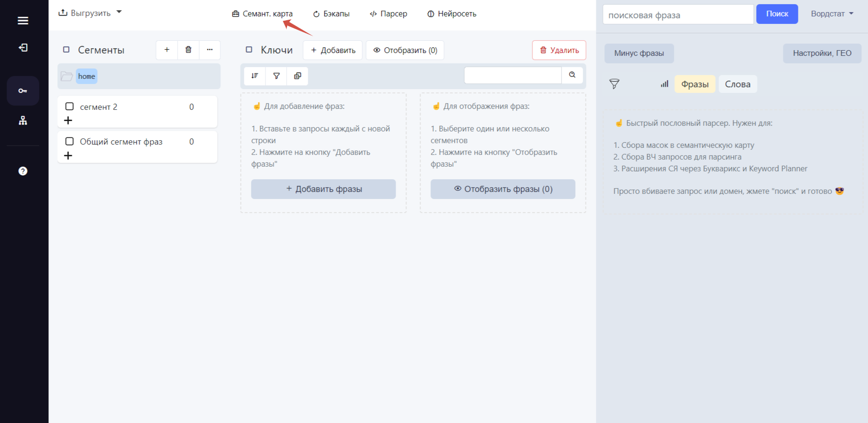Switch to the Фразы tab
Image resolution: width=868 pixels, height=423 pixels.
pyautogui.click(x=695, y=84)
